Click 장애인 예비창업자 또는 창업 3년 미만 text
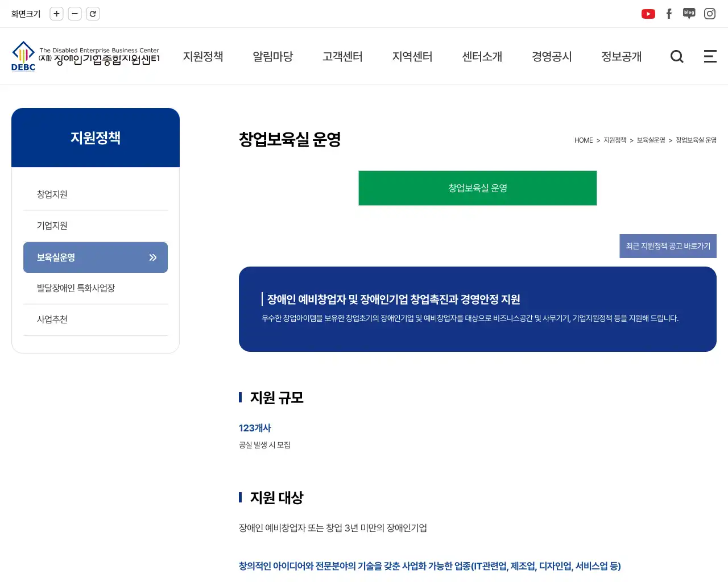The height and width of the screenshot is (582, 728). [333, 528]
